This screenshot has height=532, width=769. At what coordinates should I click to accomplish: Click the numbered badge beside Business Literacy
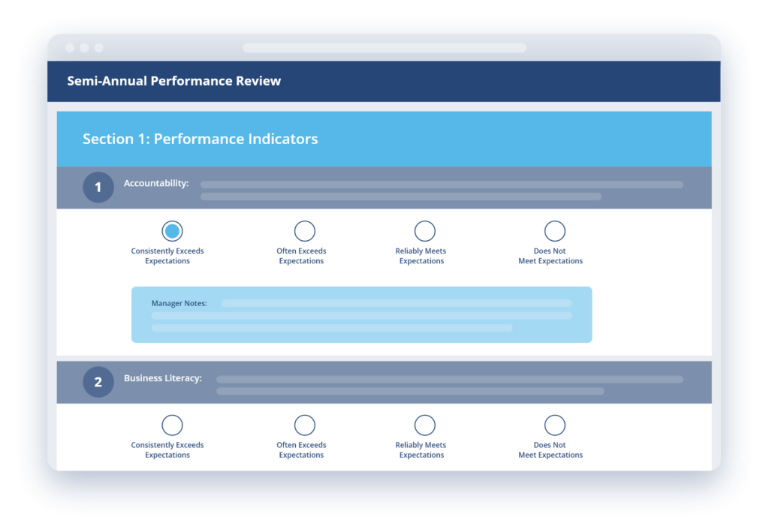pyautogui.click(x=98, y=381)
